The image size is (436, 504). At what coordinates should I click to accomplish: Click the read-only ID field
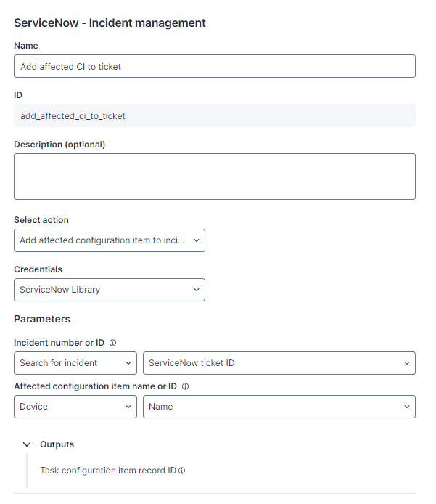pos(215,115)
